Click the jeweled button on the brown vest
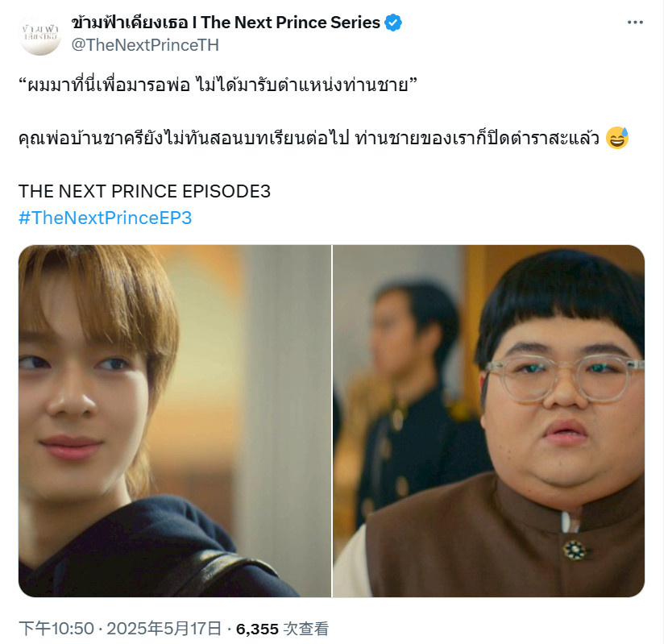The width and height of the screenshot is (668, 644). click(575, 551)
